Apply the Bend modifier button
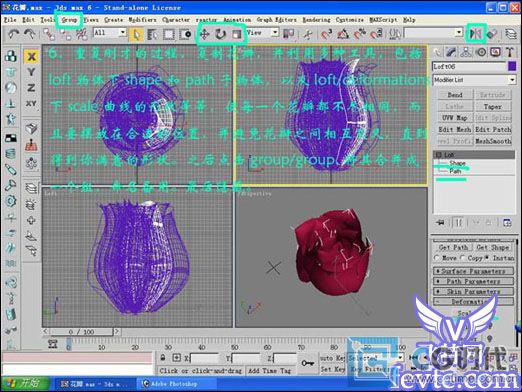Viewport: 522px width, 392px height. pyautogui.click(x=455, y=95)
